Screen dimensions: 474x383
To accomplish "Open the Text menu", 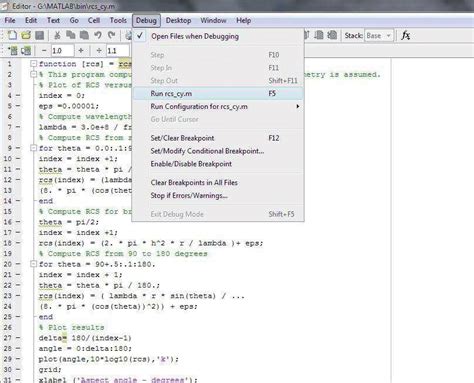I will [53, 20].
